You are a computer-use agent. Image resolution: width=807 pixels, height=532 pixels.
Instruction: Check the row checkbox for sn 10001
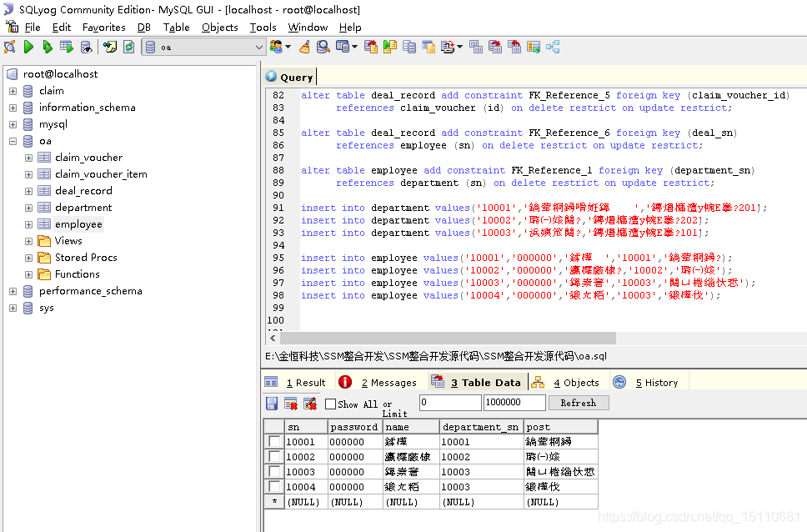click(x=274, y=441)
